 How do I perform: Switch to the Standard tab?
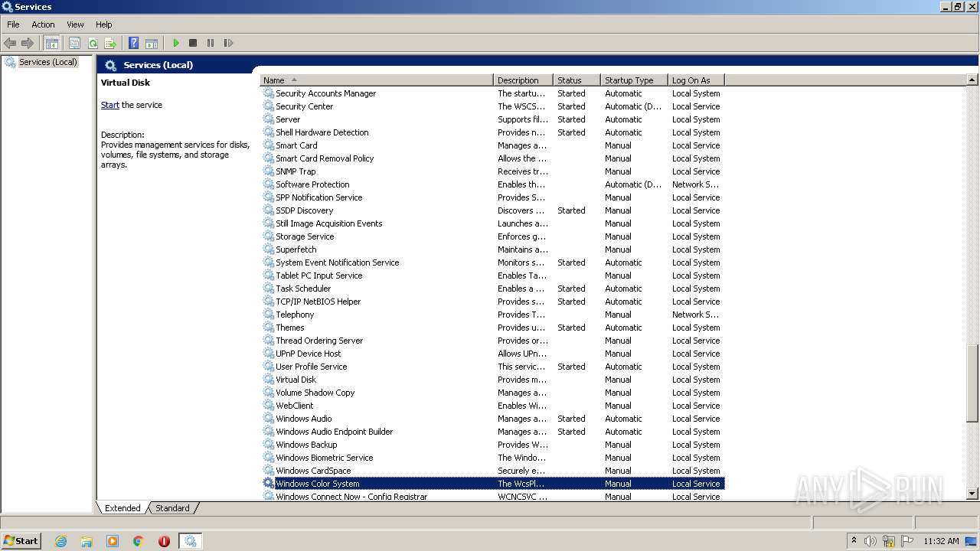[172, 508]
